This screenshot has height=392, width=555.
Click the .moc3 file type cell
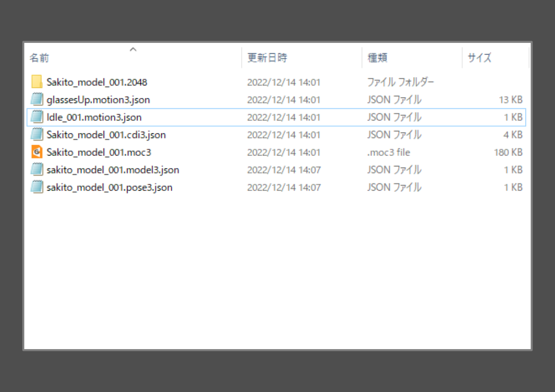[x=388, y=152]
